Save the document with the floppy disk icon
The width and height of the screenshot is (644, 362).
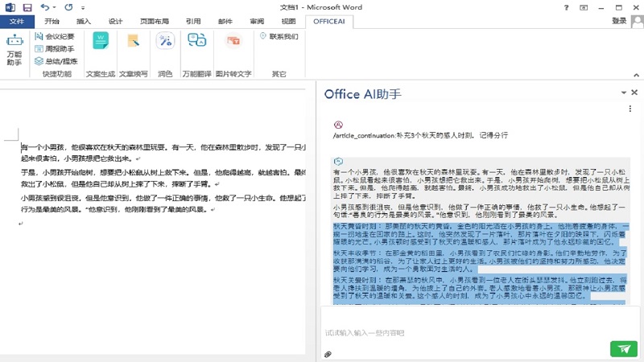click(27, 7)
